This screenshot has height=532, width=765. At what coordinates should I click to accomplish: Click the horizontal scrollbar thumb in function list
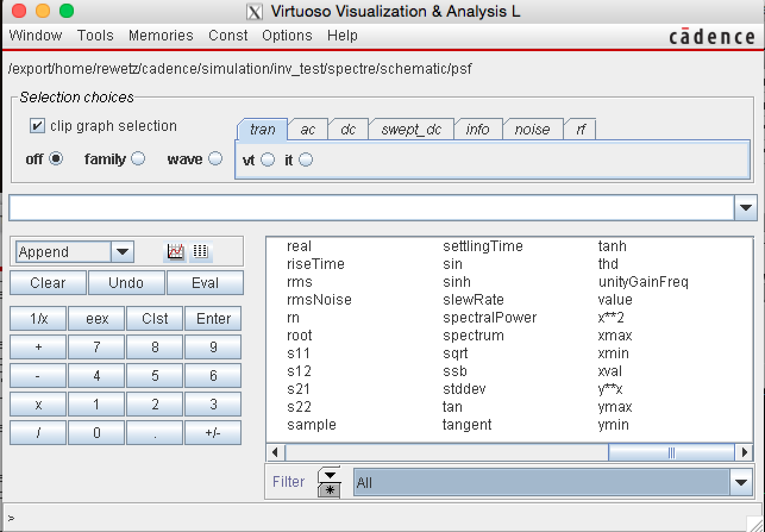pos(672,453)
